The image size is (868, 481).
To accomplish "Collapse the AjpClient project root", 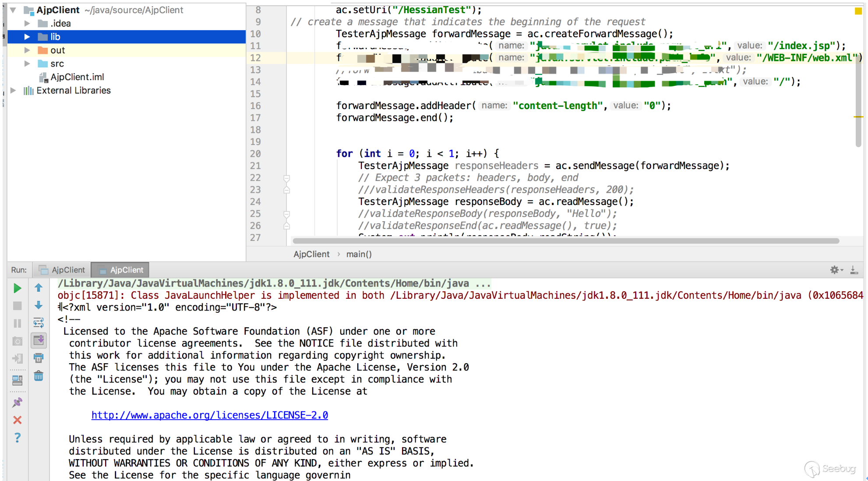I will [x=13, y=10].
